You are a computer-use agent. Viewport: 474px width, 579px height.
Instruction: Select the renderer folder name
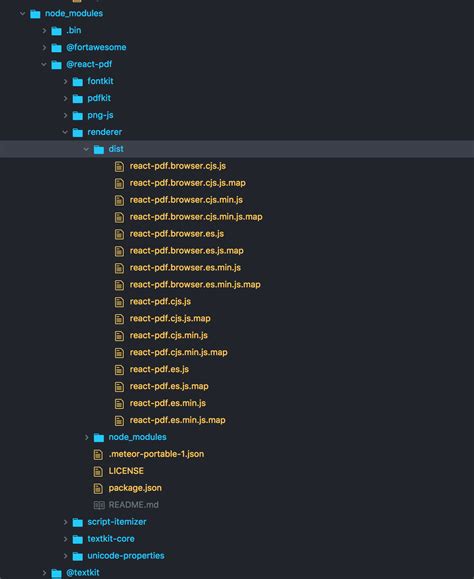[104, 132]
